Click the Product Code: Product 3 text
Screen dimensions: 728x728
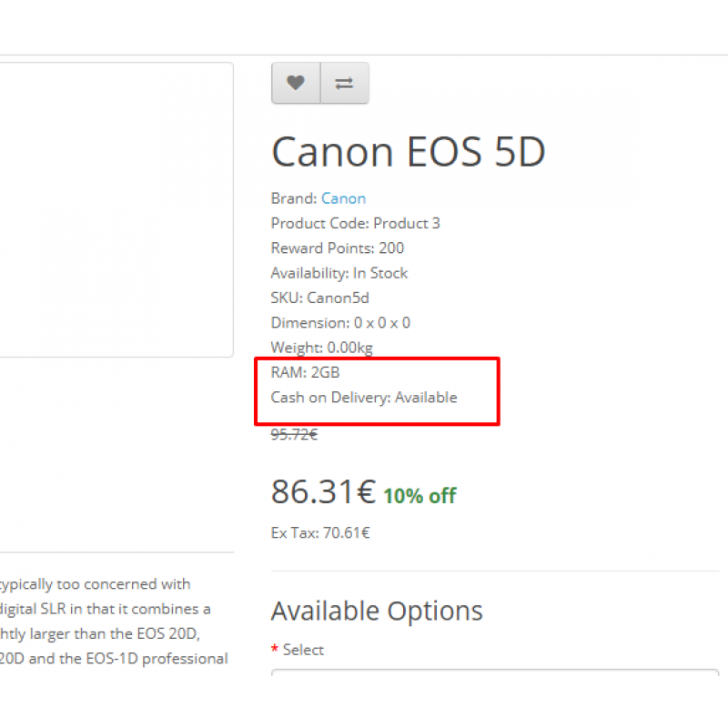pos(356,223)
